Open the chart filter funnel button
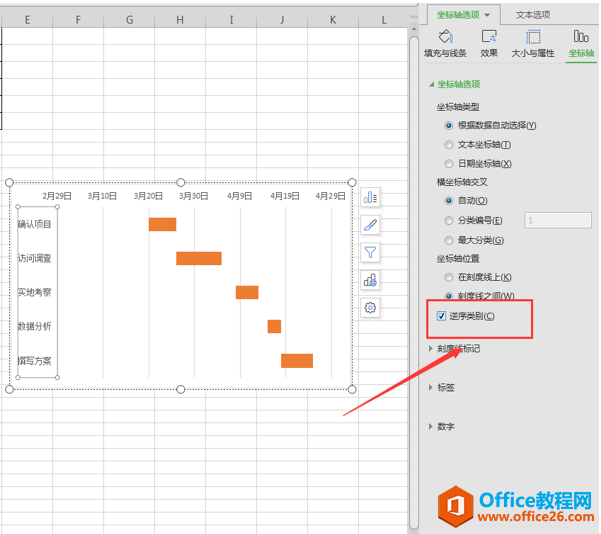 pyautogui.click(x=370, y=253)
